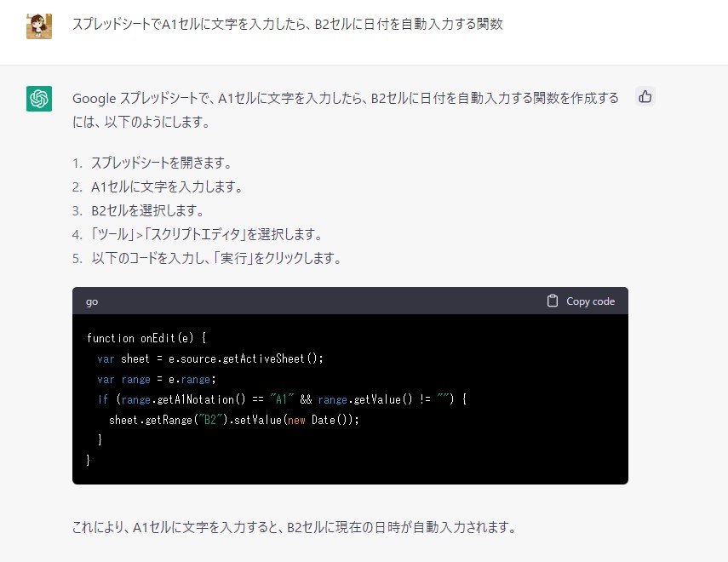The width and height of the screenshot is (728, 562).
Task: Click the "B2" string in getRange call
Action: (206, 420)
